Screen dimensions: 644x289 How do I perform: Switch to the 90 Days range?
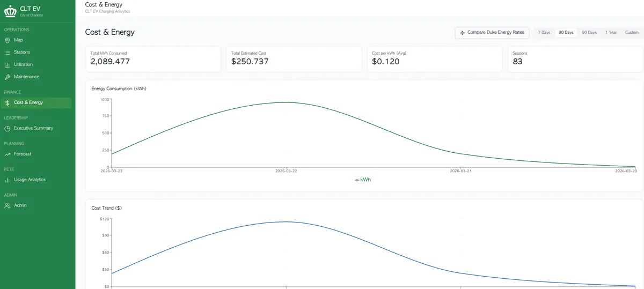click(589, 33)
